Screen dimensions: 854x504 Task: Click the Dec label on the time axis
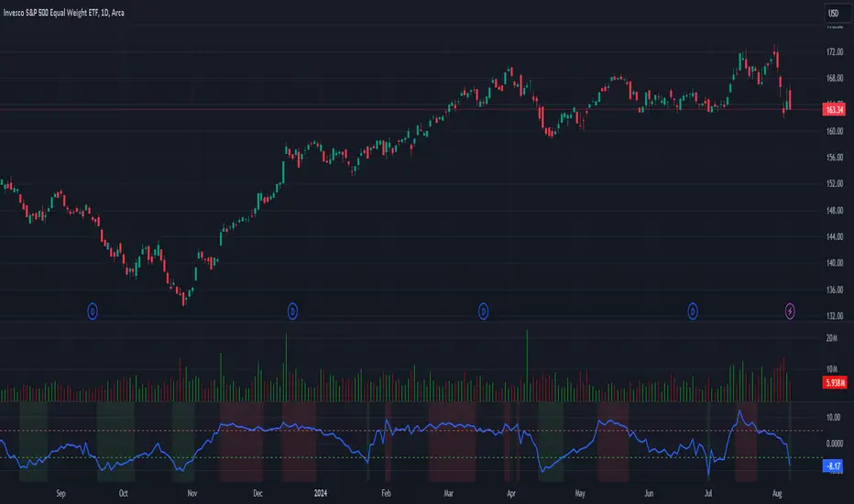click(257, 493)
